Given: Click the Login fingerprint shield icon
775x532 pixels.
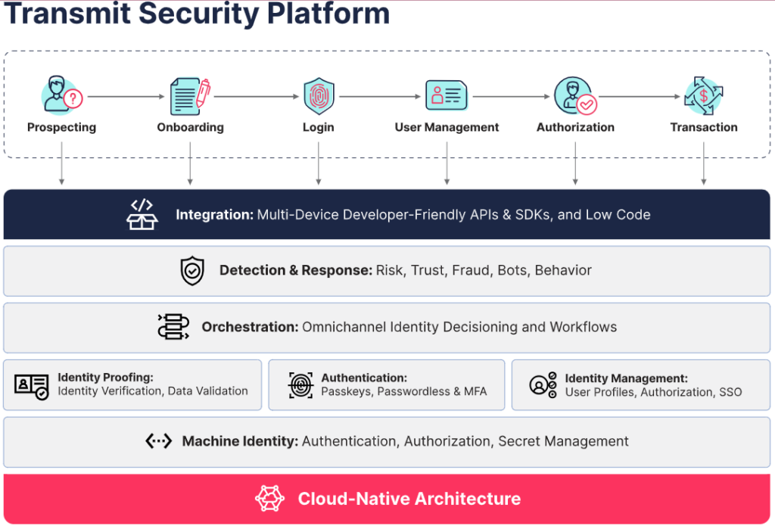Looking at the screenshot, I should [x=318, y=95].
